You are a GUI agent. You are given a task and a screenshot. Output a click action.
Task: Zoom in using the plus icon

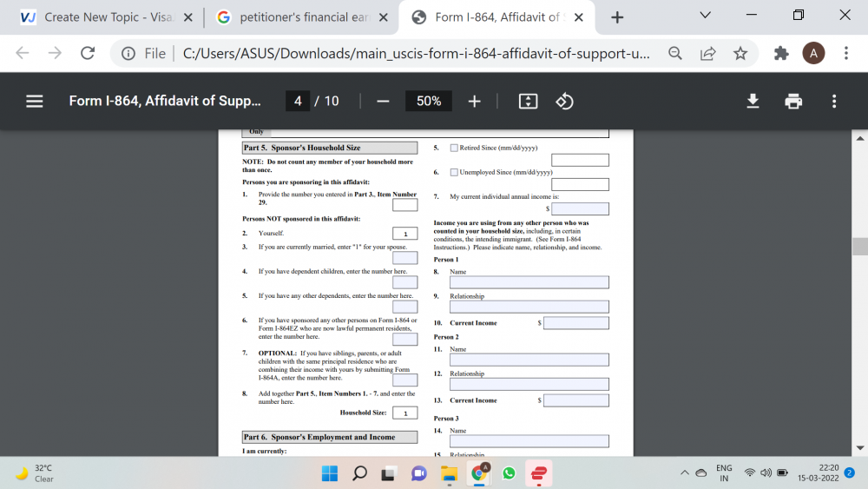(474, 102)
